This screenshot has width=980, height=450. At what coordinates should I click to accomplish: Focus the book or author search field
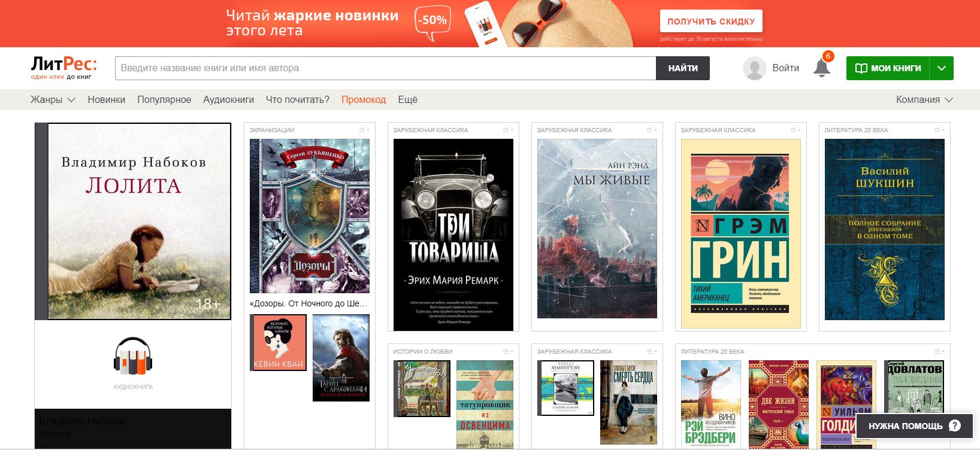(386, 68)
